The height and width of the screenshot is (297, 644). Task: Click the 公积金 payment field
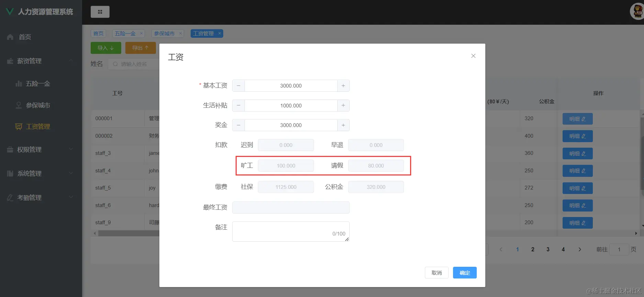click(376, 187)
